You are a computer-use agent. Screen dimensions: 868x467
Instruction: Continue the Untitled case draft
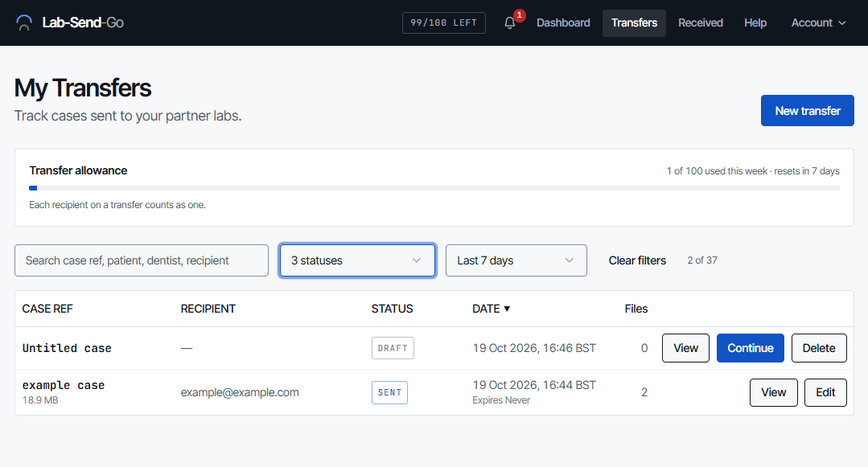tap(750, 348)
